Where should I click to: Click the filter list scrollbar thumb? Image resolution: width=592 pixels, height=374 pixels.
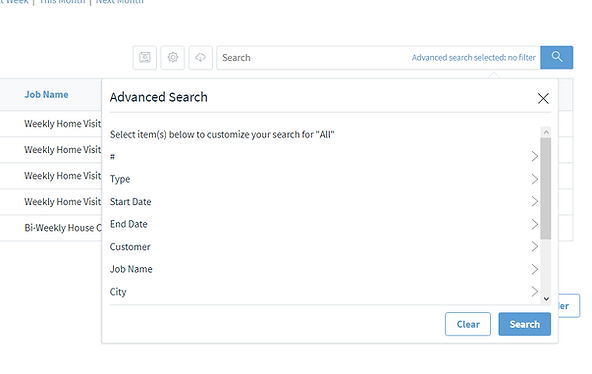546,188
